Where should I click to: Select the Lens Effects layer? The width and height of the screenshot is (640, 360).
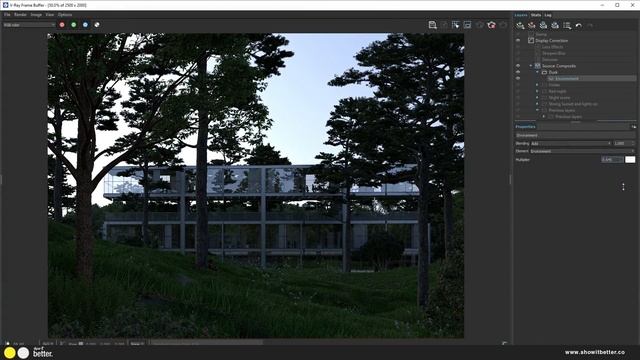tap(553, 47)
